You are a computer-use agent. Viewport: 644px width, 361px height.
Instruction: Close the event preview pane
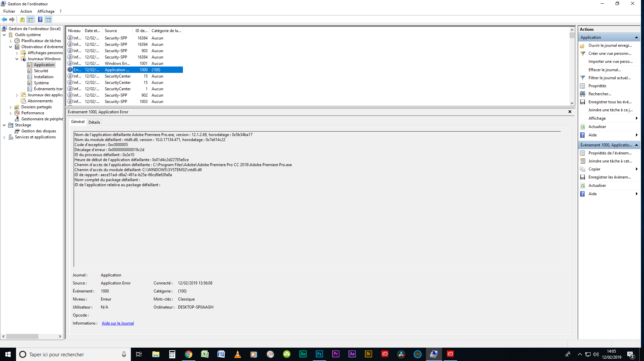pyautogui.click(x=570, y=112)
